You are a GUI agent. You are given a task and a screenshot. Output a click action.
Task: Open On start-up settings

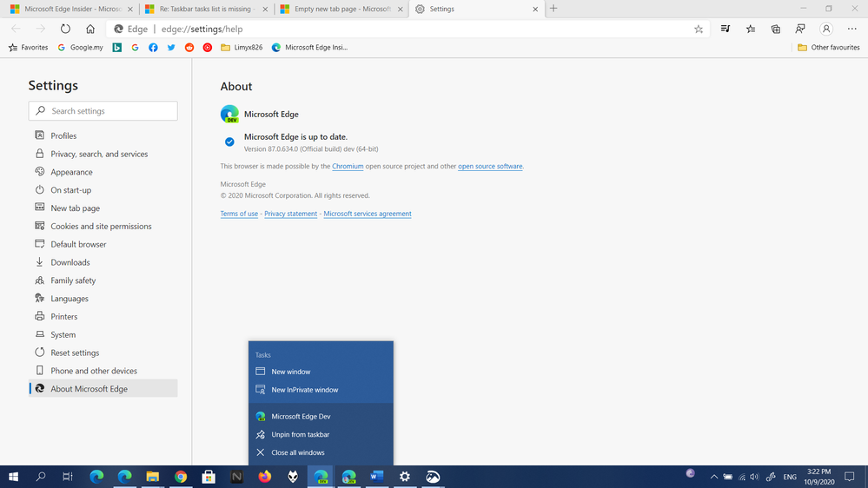[103, 190]
